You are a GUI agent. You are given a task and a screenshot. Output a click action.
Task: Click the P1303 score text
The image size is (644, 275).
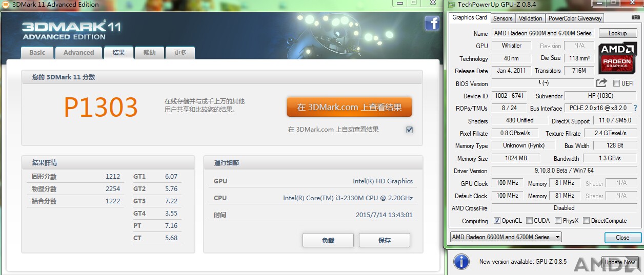[101, 107]
